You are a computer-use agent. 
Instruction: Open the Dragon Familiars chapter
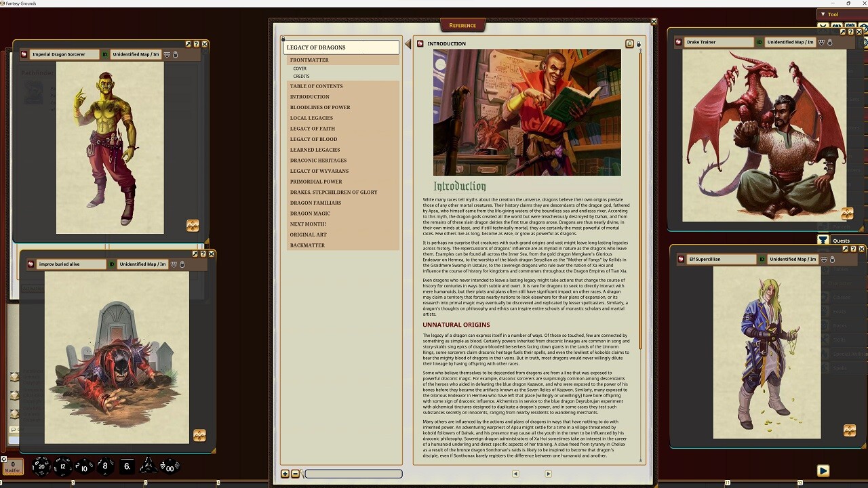pyautogui.click(x=315, y=203)
